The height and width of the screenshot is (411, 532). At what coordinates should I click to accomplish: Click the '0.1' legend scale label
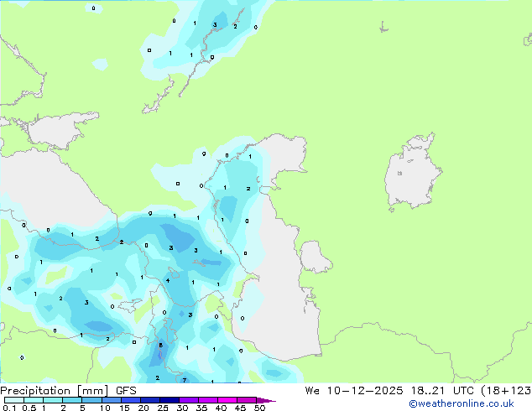[x=9, y=408]
